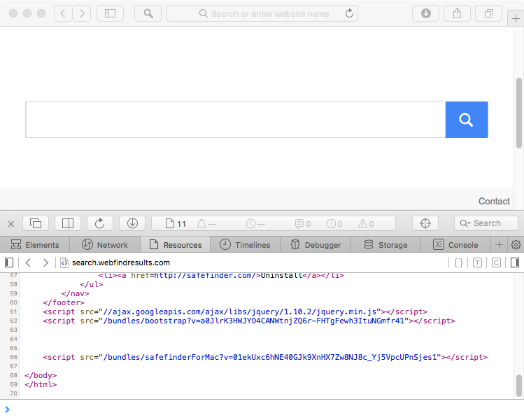Click the resource count showing 11

coord(176,224)
